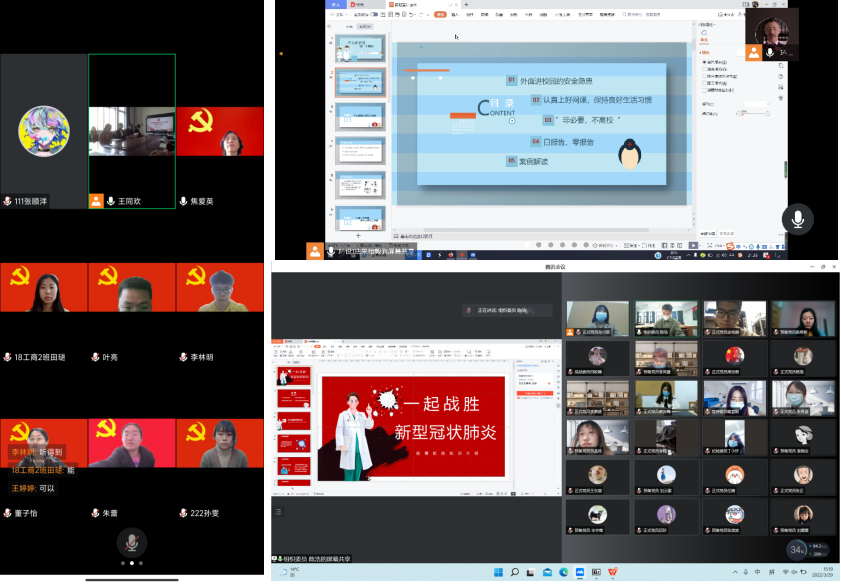
Task: Open the sidebar list icon below the slides
Action: pos(279,512)
